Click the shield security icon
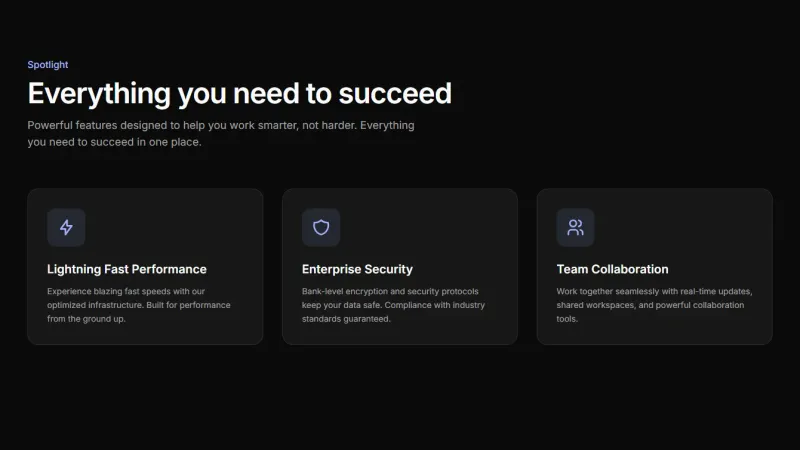 (321, 228)
